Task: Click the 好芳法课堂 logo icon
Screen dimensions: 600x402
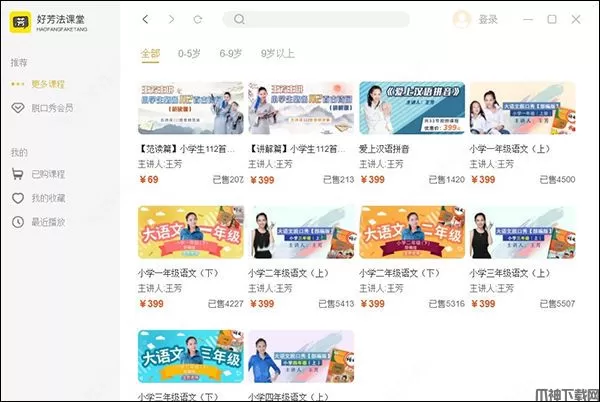Action: (x=20, y=22)
